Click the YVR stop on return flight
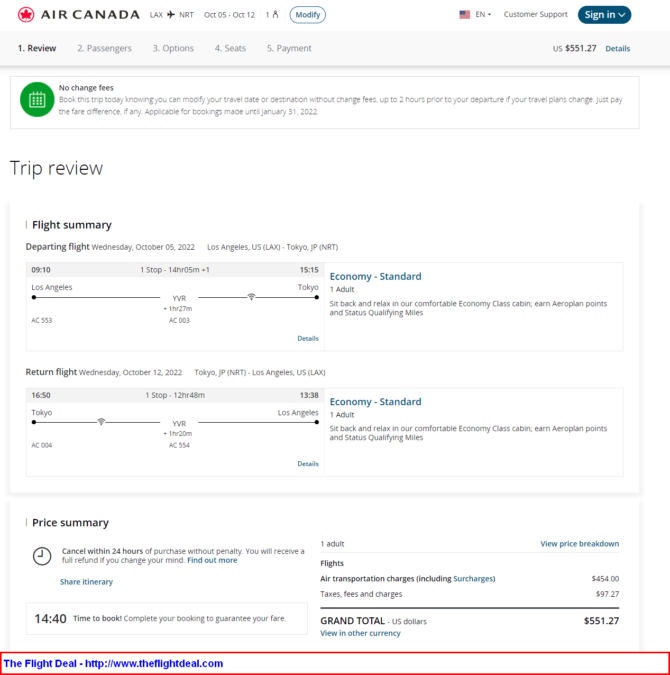This screenshot has height=675, width=670. pos(179,424)
